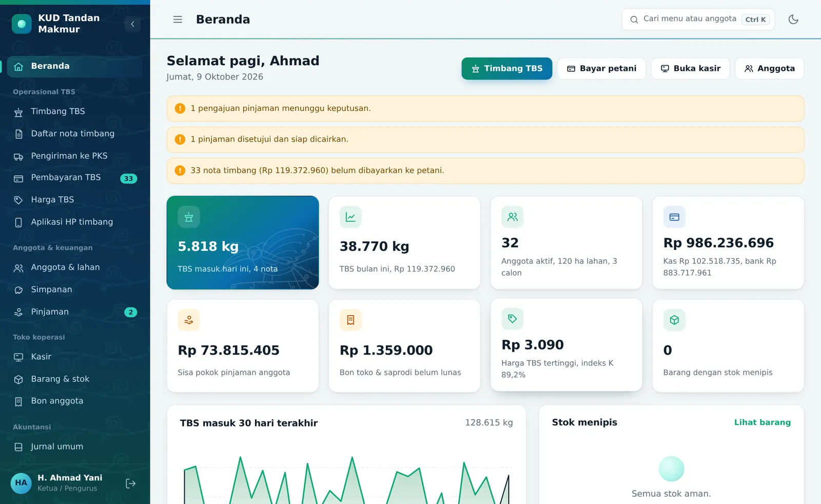Open Timbang TBS in the sidebar
This screenshot has height=504, width=821.
click(75, 111)
